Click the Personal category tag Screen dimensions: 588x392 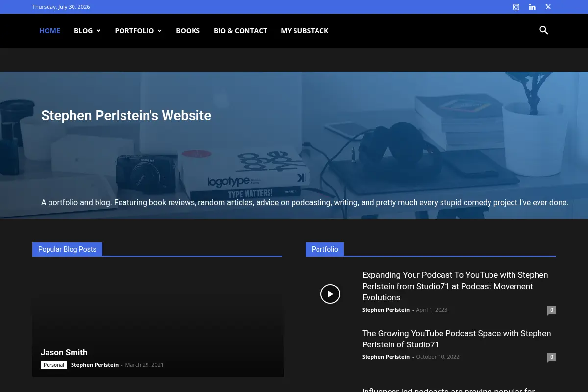click(54, 365)
